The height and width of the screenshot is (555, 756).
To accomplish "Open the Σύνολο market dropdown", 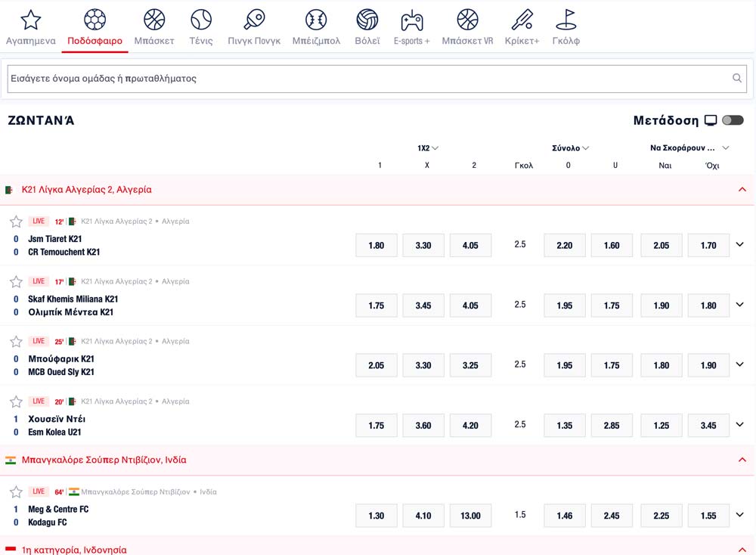I will 571,148.
